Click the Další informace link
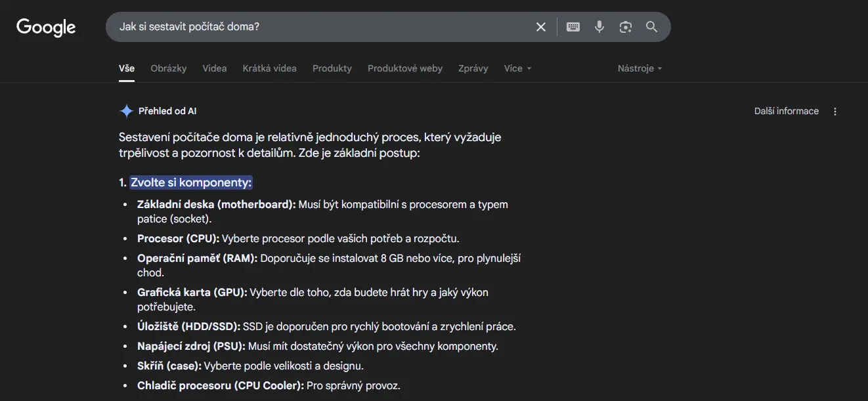 pyautogui.click(x=786, y=112)
